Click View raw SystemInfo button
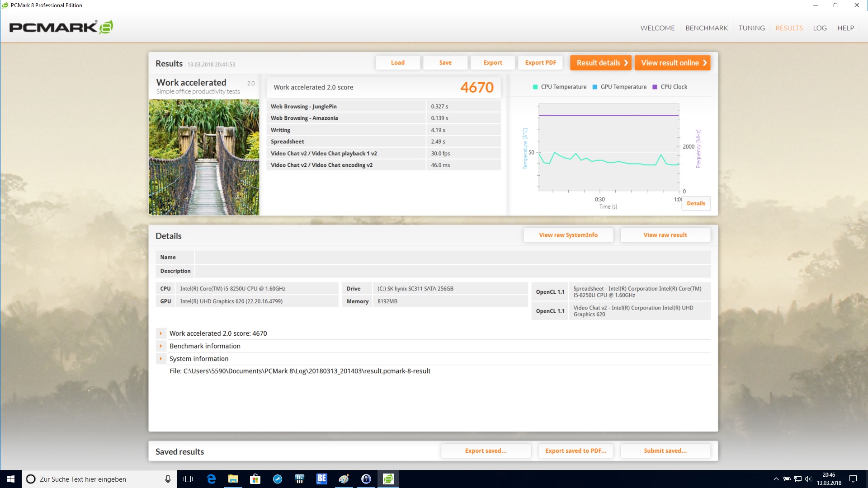This screenshot has height=488, width=868. coord(568,235)
